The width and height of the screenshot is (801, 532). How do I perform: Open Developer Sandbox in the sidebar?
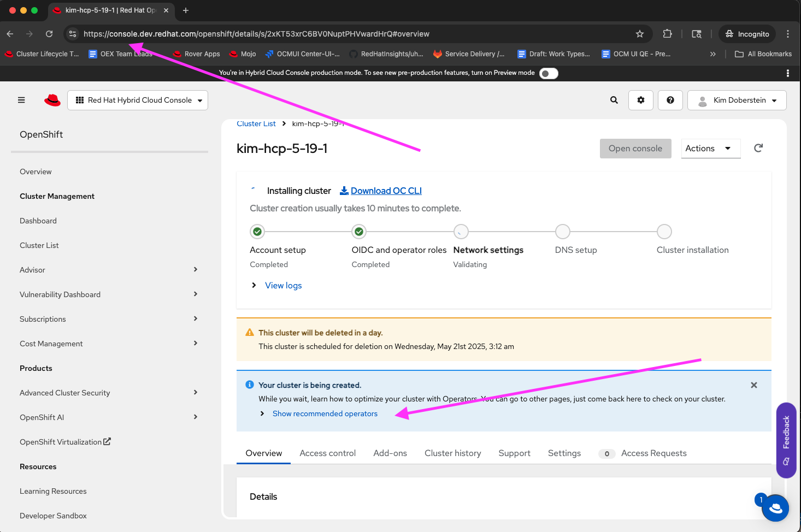[53, 516]
